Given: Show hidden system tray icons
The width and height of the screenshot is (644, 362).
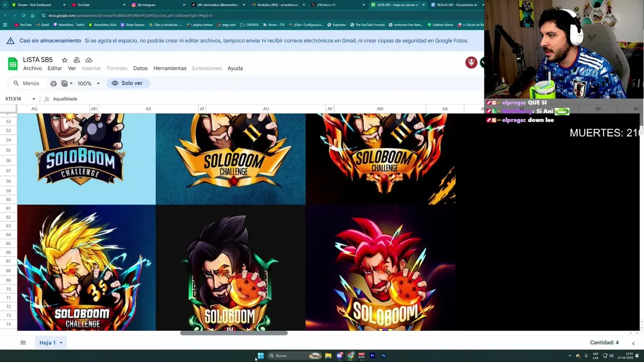Looking at the screenshot, I should [570, 355].
